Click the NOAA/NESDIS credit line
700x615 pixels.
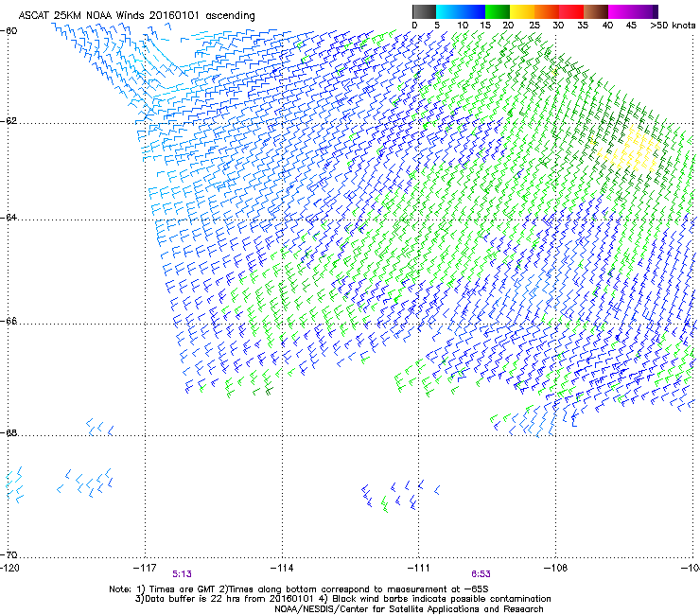[409, 609]
